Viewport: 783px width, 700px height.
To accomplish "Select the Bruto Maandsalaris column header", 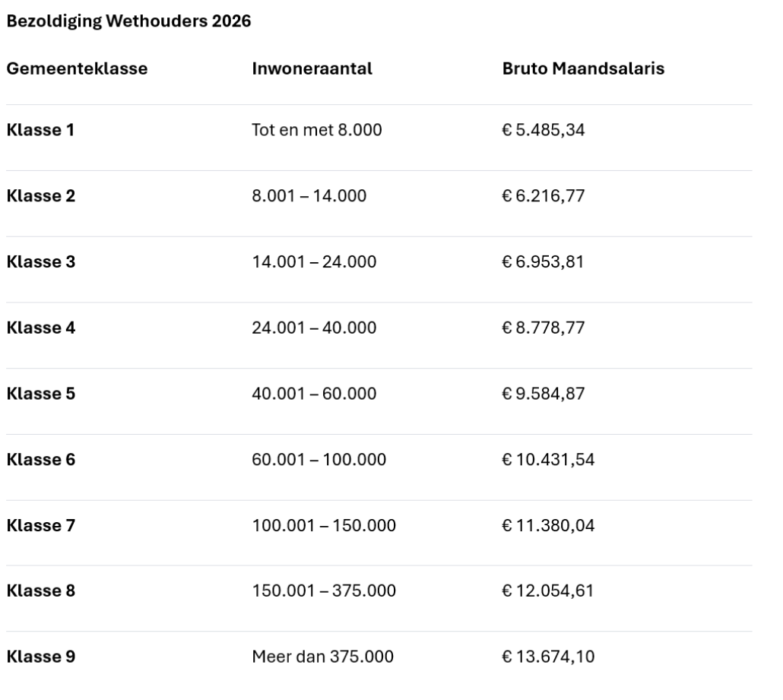I will 583,69.
